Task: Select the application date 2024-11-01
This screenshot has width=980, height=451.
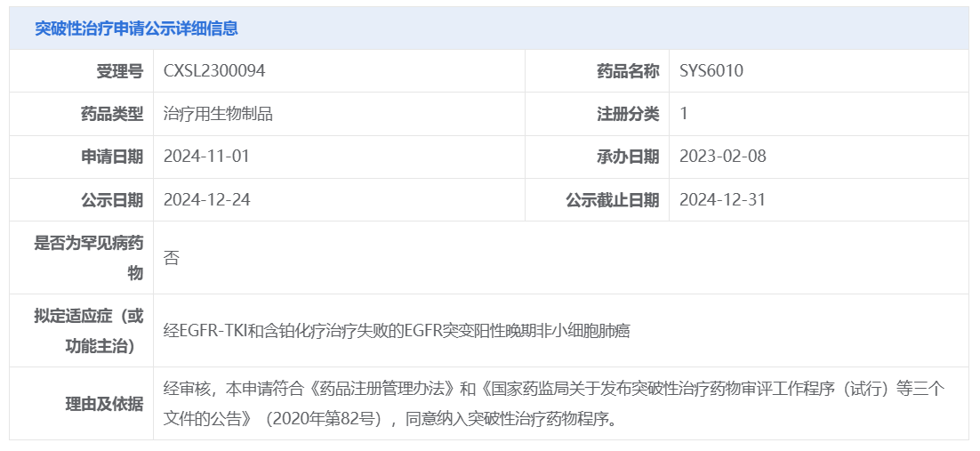Action: click(x=206, y=157)
